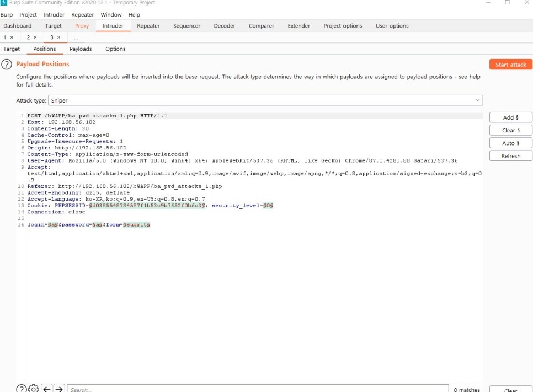This screenshot has height=392, width=533.
Task: Switch to the Sequencer tab
Action: coord(186,26)
